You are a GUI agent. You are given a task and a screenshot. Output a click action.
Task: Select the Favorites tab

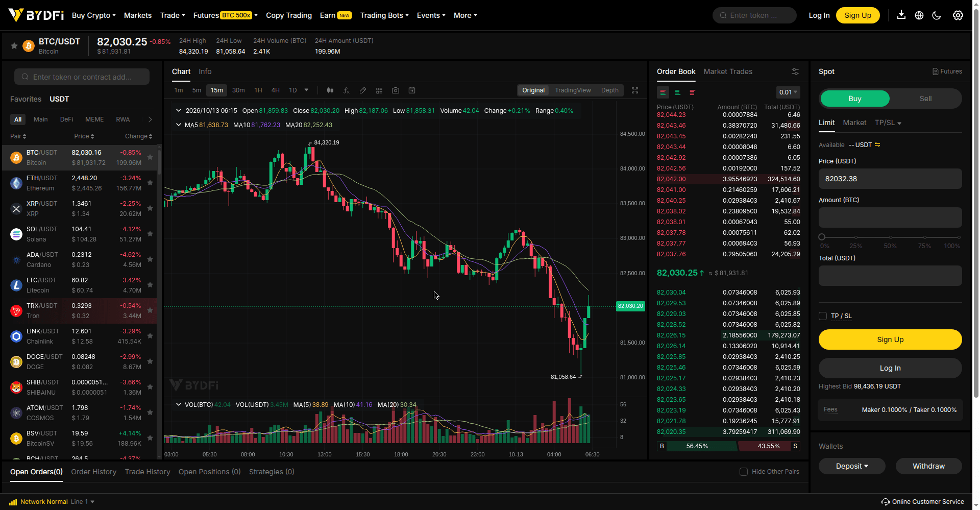pyautogui.click(x=26, y=99)
